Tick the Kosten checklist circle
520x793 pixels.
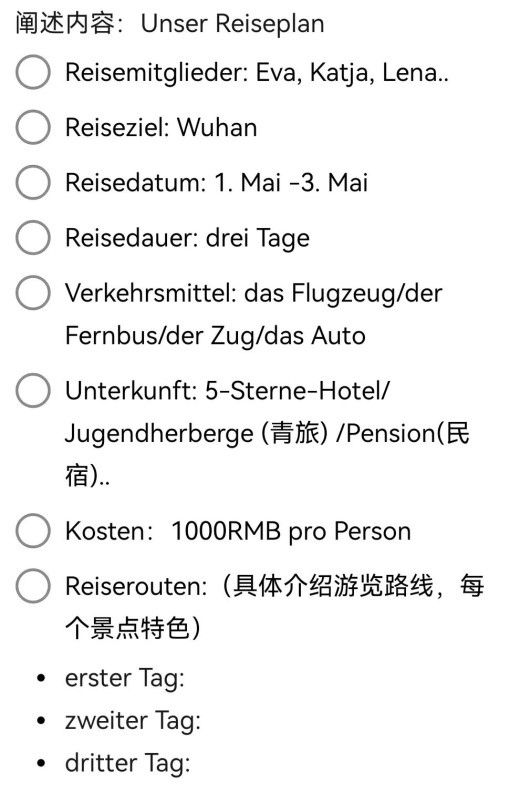pyautogui.click(x=33, y=531)
